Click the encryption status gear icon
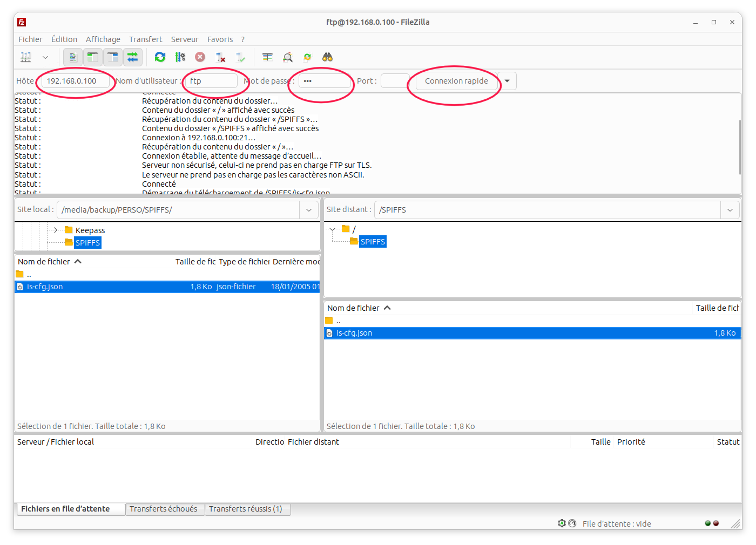756x545 pixels. (x=562, y=523)
